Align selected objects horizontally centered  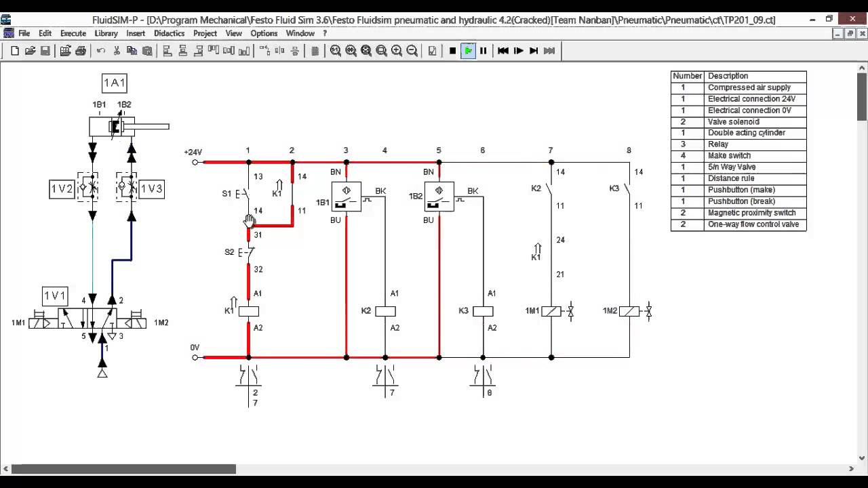pos(183,50)
